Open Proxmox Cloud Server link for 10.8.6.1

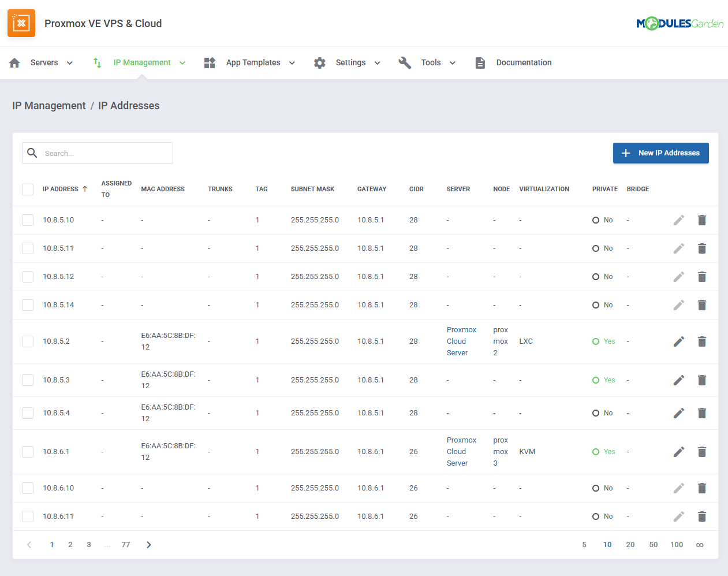point(461,452)
